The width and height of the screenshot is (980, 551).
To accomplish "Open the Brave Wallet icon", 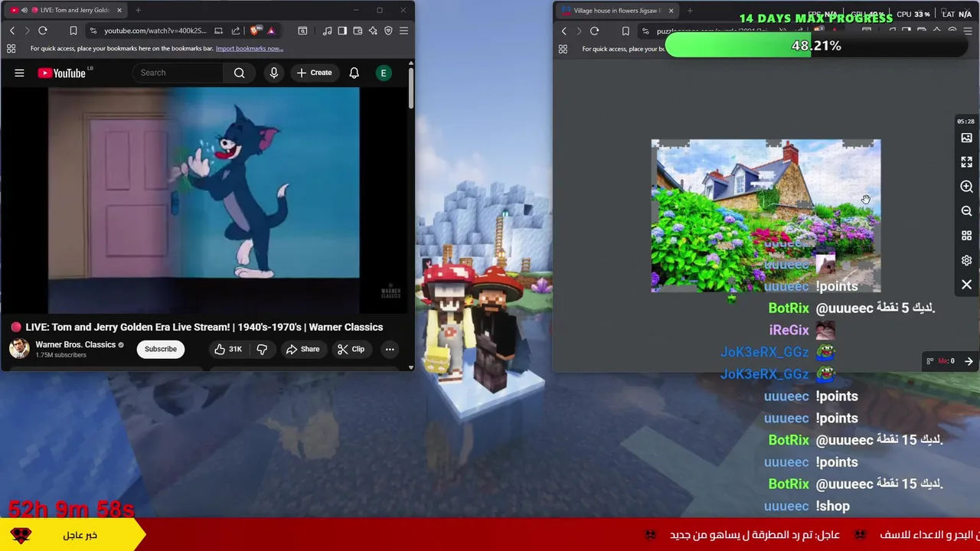I will pos(358,31).
